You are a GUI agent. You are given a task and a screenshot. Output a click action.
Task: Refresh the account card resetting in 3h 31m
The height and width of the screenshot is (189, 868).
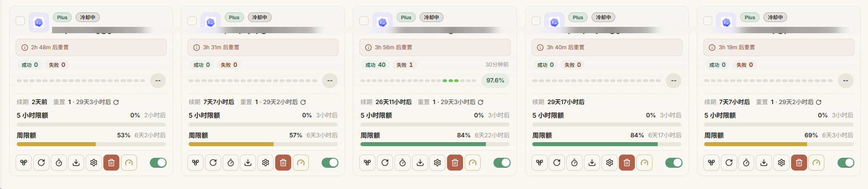click(213, 163)
